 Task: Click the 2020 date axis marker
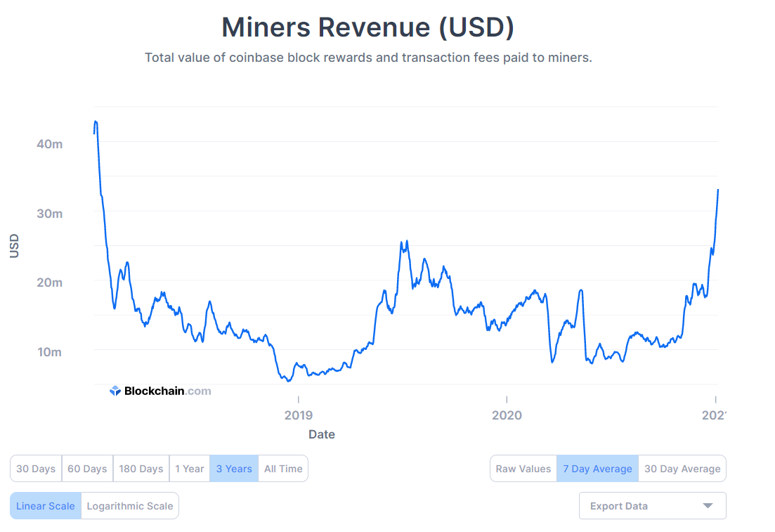pyautogui.click(x=507, y=415)
